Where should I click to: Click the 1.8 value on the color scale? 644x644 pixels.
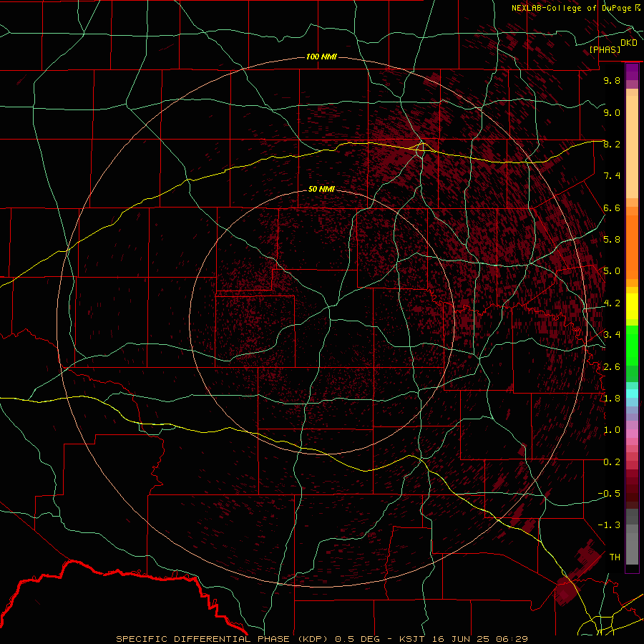tap(612, 398)
